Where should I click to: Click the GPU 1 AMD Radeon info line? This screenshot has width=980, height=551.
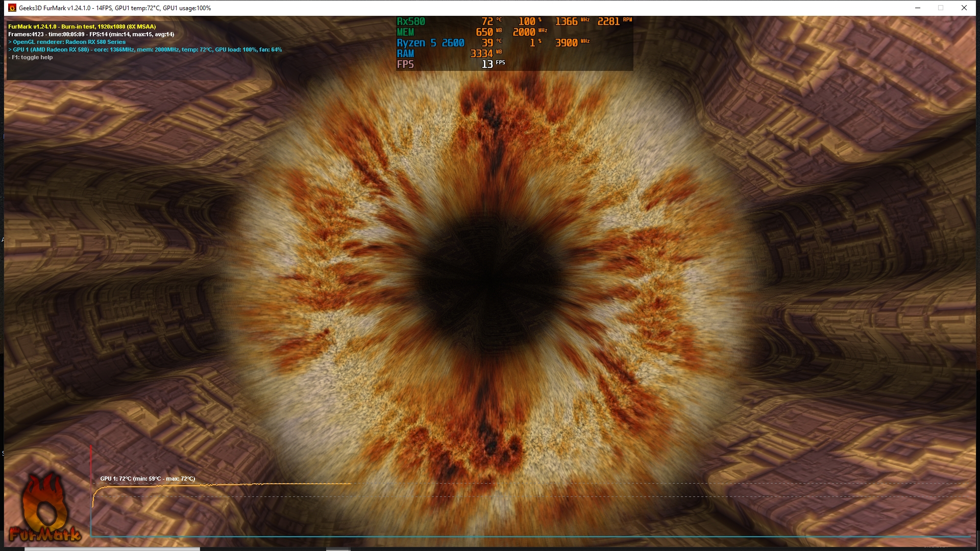tap(146, 49)
